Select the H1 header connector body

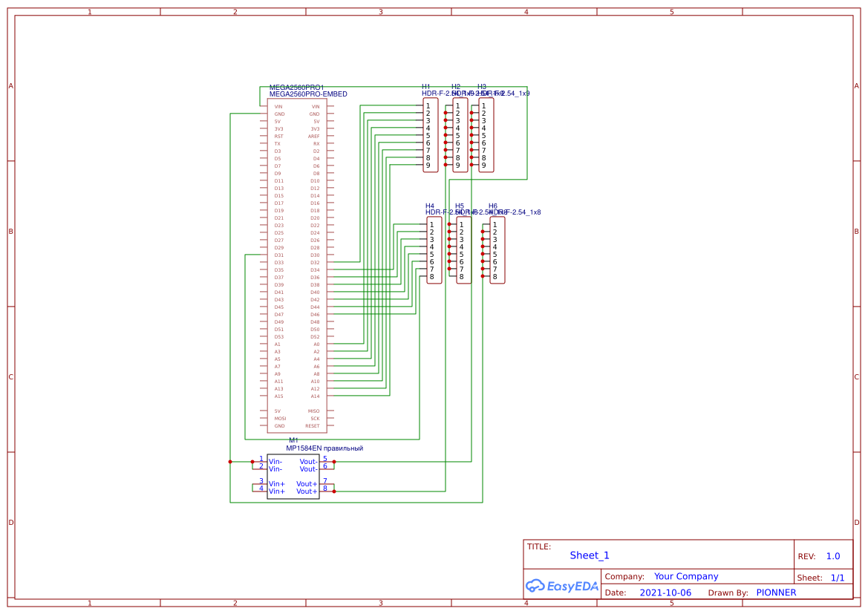pyautogui.click(x=431, y=135)
